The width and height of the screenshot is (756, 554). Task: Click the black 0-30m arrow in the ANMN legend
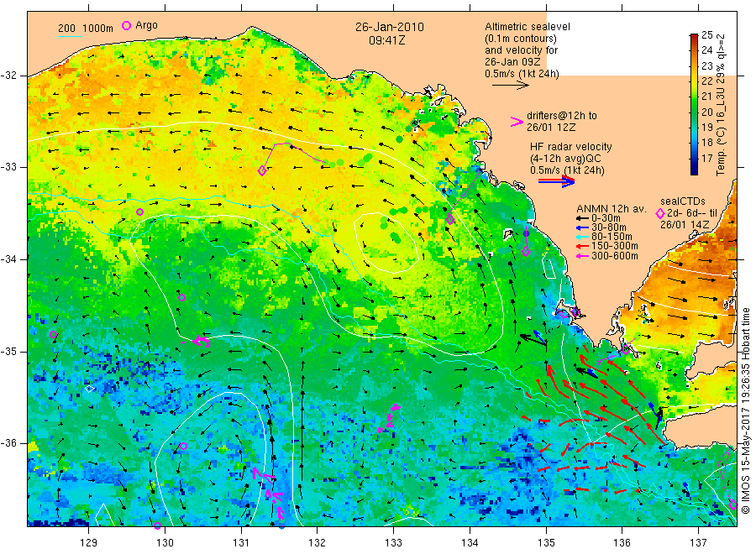[582, 218]
